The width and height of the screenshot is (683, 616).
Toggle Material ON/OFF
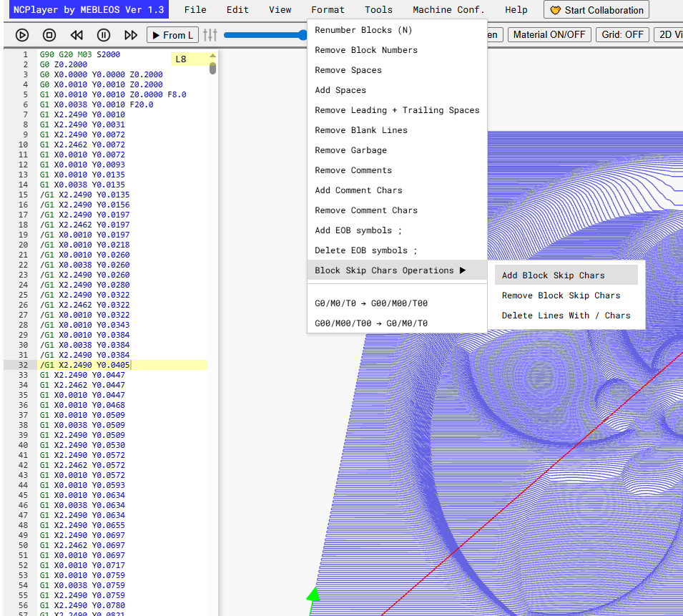click(x=549, y=35)
